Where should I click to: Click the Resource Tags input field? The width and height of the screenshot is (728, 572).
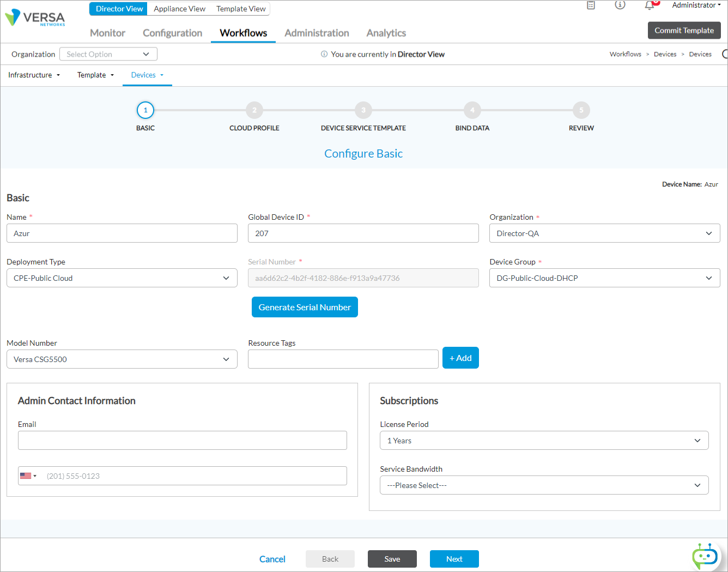click(343, 359)
